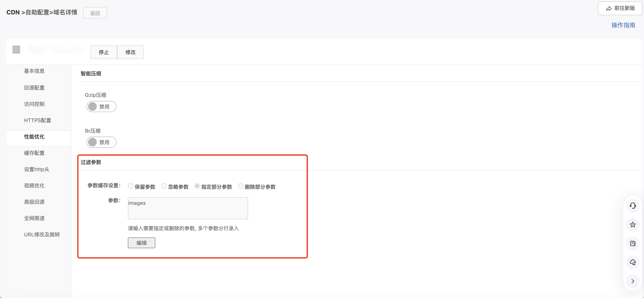The width and height of the screenshot is (644, 298).
Task: Expand the floating sidebar chevron arrow
Action: 632,281
